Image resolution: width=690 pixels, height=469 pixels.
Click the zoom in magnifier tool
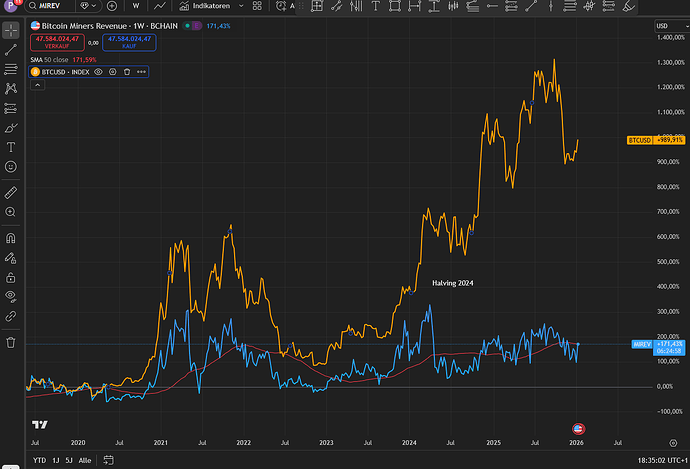[x=11, y=212]
